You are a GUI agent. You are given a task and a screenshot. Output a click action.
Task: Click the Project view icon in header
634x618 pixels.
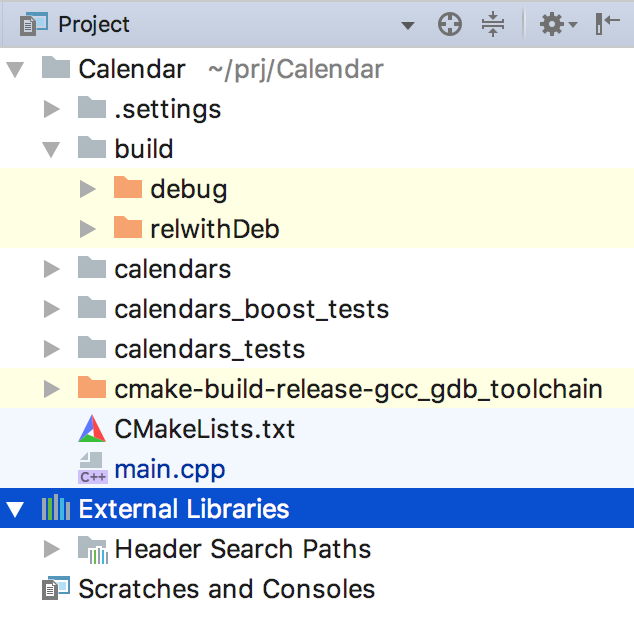pyautogui.click(x=34, y=24)
